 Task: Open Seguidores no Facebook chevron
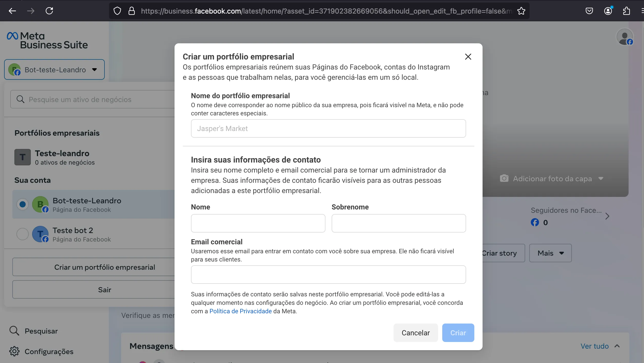pyautogui.click(x=607, y=216)
